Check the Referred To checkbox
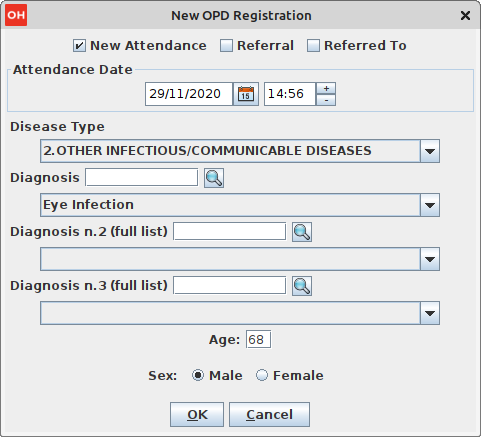481x437 pixels. tap(313, 46)
